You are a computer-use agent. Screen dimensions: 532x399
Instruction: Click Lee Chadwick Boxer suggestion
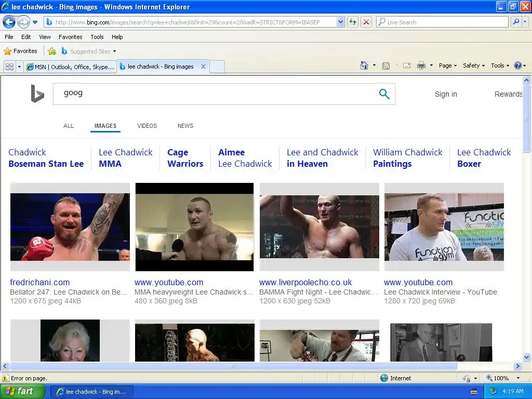[484, 158]
